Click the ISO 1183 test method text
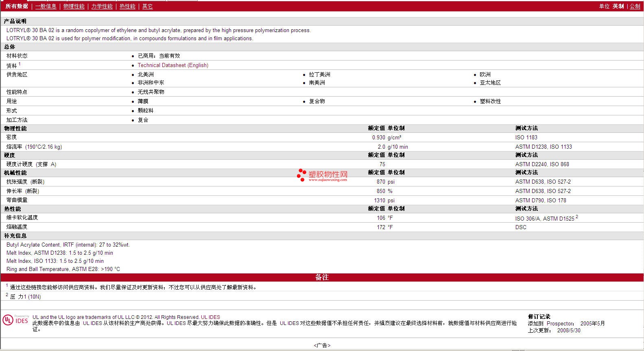 tap(526, 138)
